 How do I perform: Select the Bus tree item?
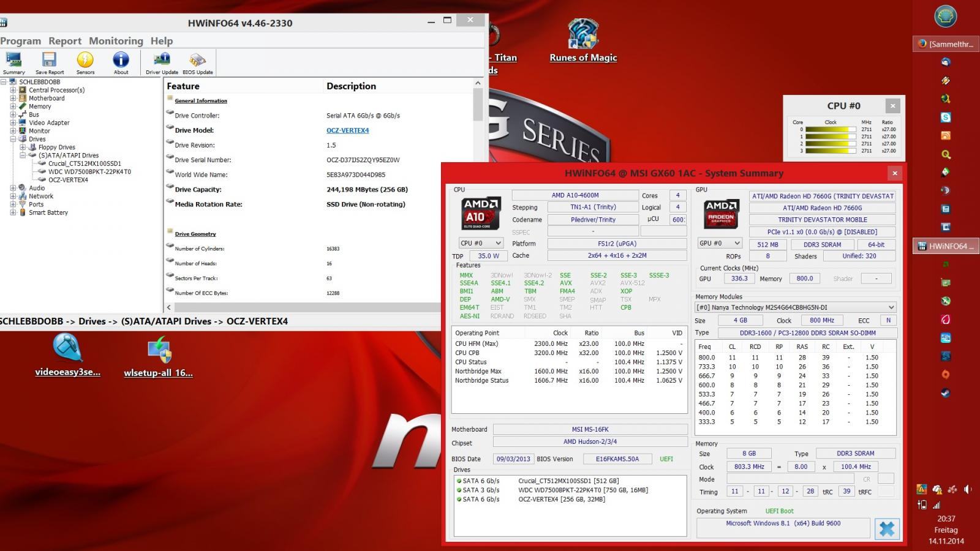click(34, 114)
